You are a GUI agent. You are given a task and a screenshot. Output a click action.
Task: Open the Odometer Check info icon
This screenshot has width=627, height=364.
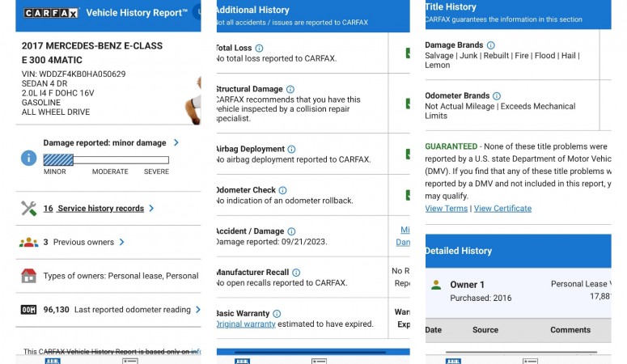point(282,190)
